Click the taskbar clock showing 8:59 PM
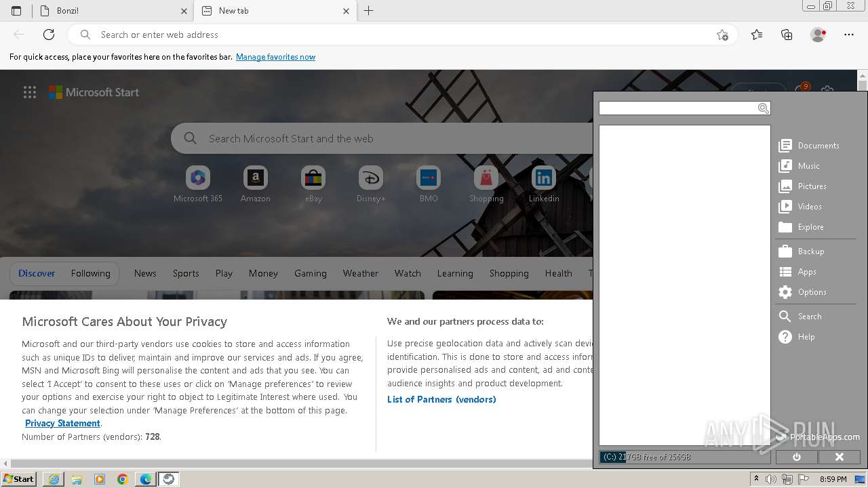The height and width of the screenshot is (488, 868). [x=833, y=479]
